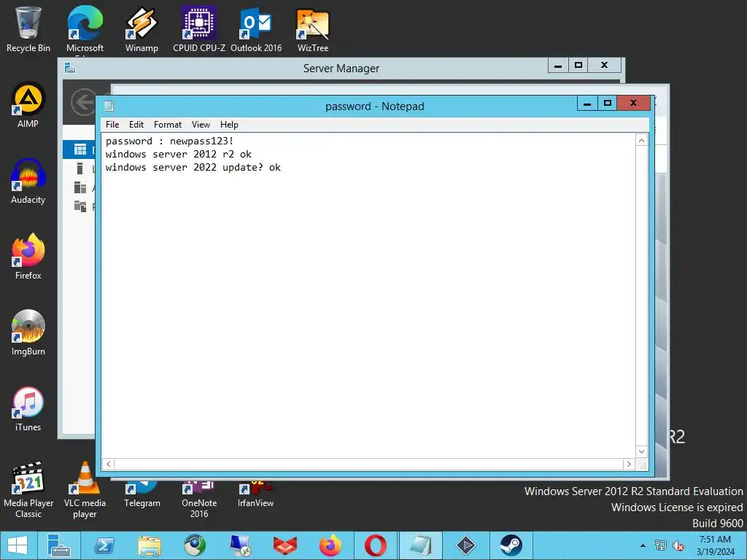Launch ImgBurn from the desktop
This screenshot has width=747, height=560.
point(28,332)
